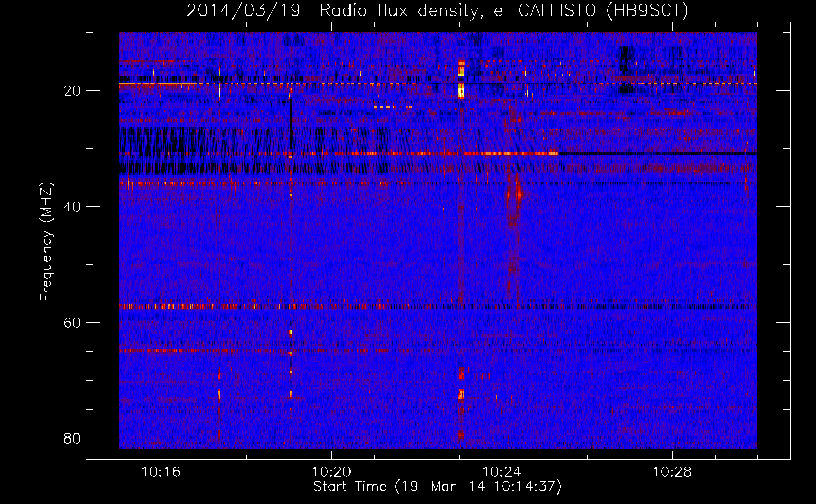
Task: Click the 40 frequency tick label
Action: point(73,207)
